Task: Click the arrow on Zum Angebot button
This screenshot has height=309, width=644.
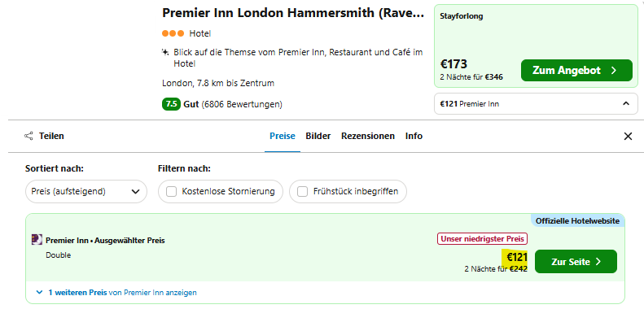Action: tap(614, 71)
